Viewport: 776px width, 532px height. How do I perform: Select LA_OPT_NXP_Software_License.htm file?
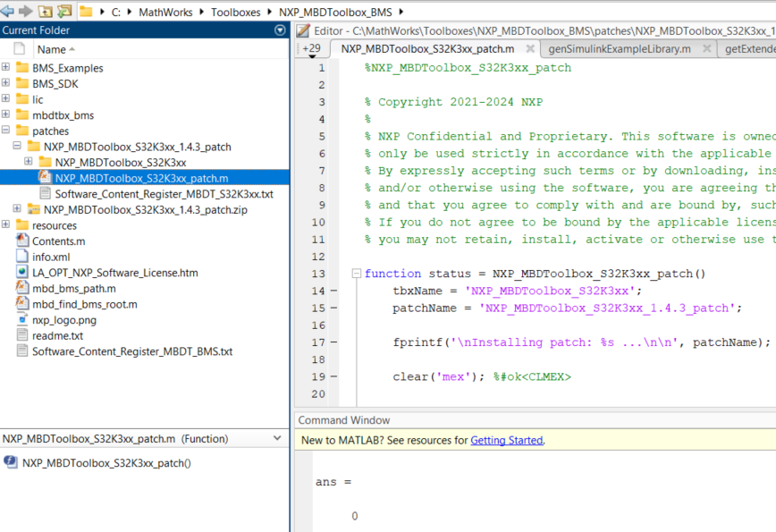[x=114, y=274]
